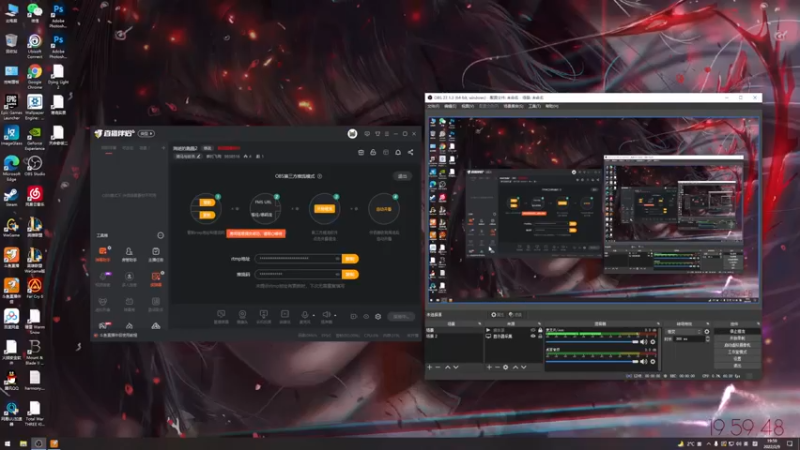The width and height of the screenshot is (800, 450).
Task: Adjust the transition duration stepper in OBS
Action: [x=707, y=339]
